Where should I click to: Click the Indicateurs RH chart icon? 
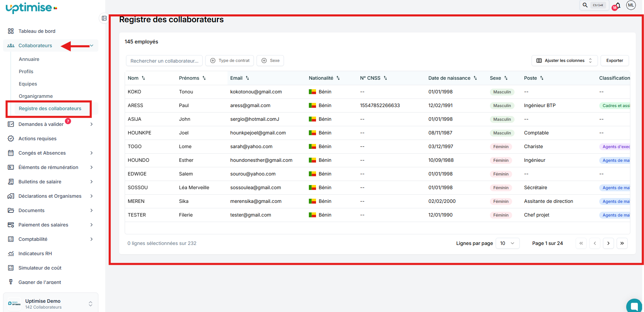click(11, 253)
